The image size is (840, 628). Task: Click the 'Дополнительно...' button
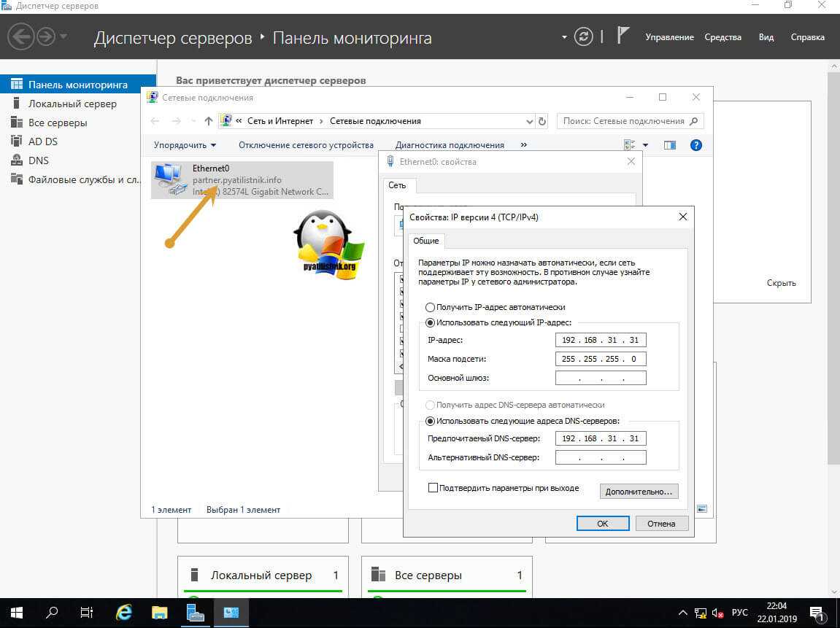(x=639, y=492)
